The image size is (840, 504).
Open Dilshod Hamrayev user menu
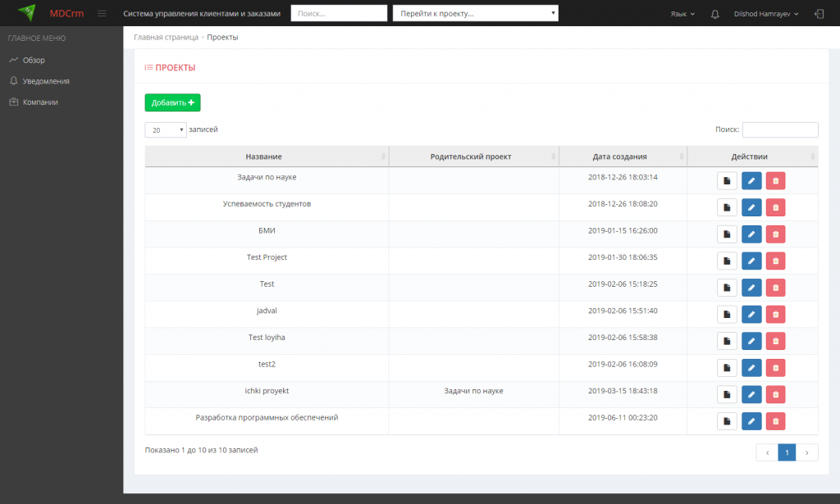click(x=766, y=14)
